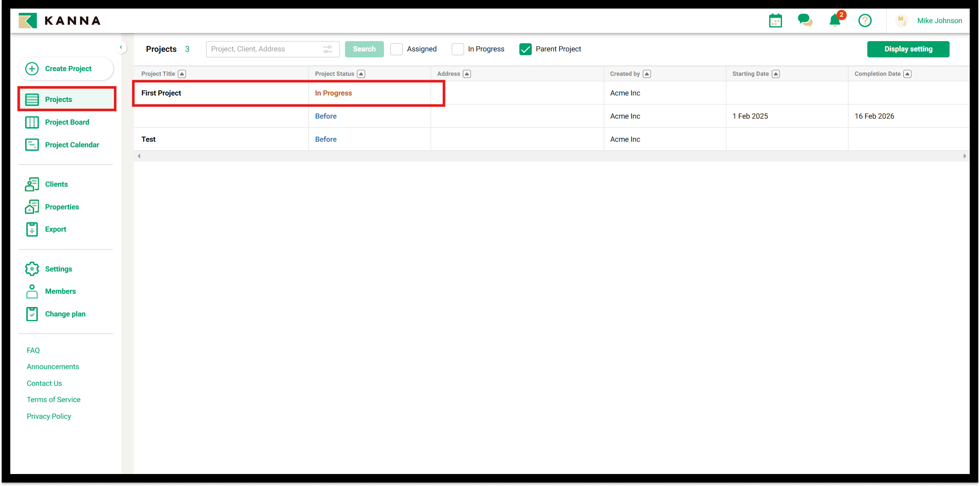This screenshot has width=980, height=486.
Task: Click the filter sliders icon in search box
Action: (328, 49)
